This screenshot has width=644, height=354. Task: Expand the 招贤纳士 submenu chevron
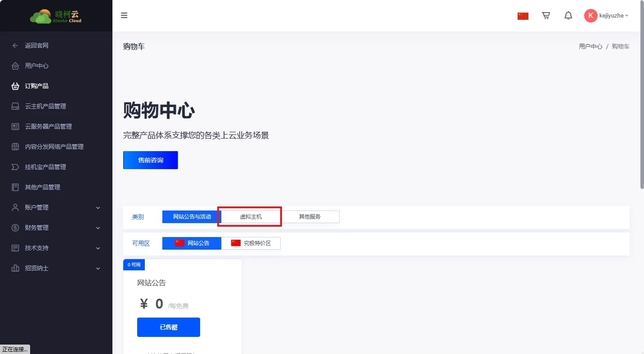[98, 269]
